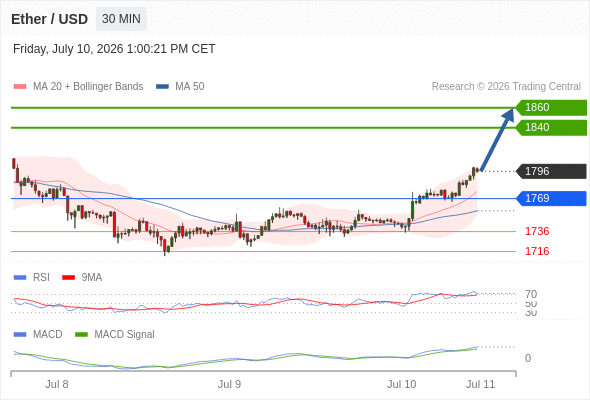The height and width of the screenshot is (400, 590).
Task: Click the Ether / USD chart title
Action: tap(49, 19)
